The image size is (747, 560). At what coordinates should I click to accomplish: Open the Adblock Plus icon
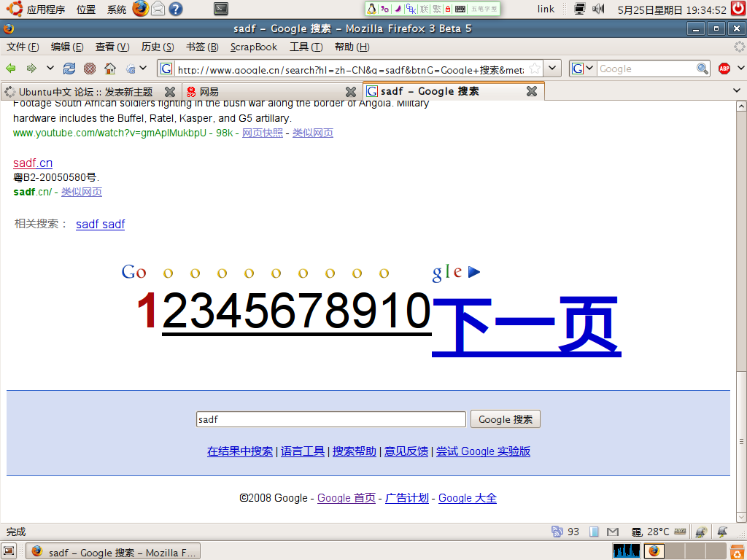point(724,69)
